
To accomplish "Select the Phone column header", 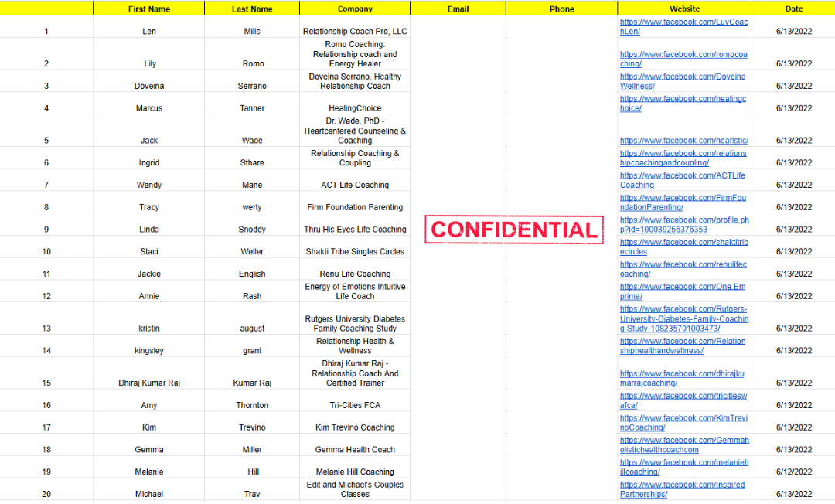I will [562, 9].
